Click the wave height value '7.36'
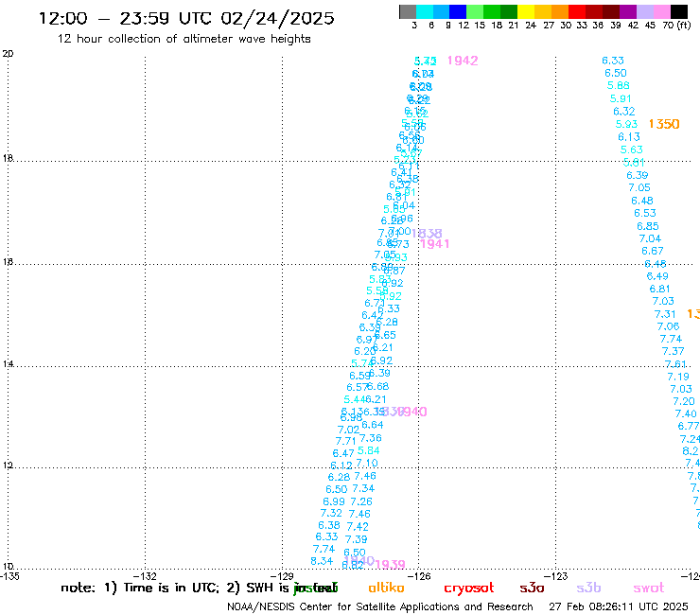 tap(371, 438)
